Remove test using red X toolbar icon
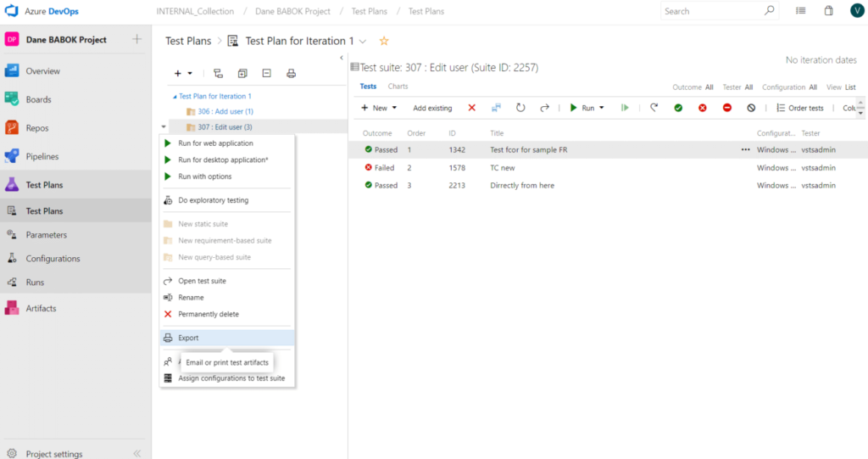Image resolution: width=868 pixels, height=459 pixels. (472, 108)
